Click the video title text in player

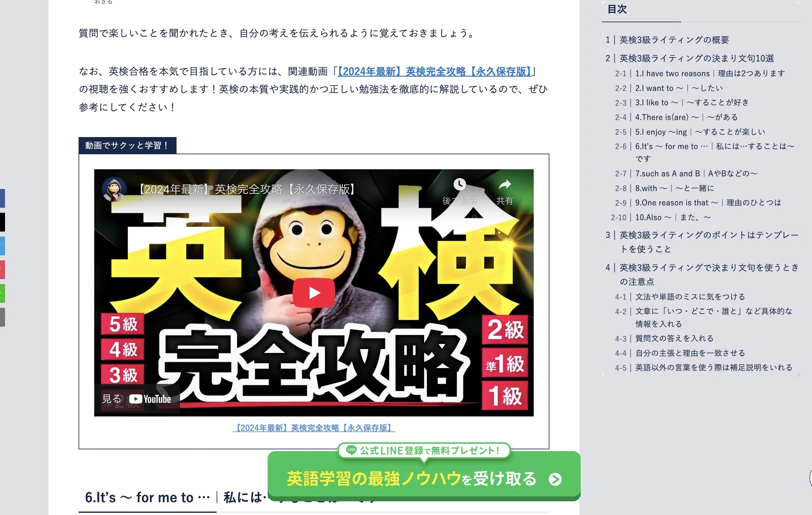click(x=247, y=189)
